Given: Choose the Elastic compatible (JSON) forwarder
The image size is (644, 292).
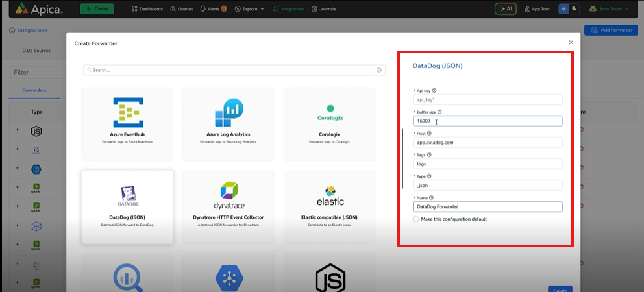Looking at the screenshot, I should 330,206.
